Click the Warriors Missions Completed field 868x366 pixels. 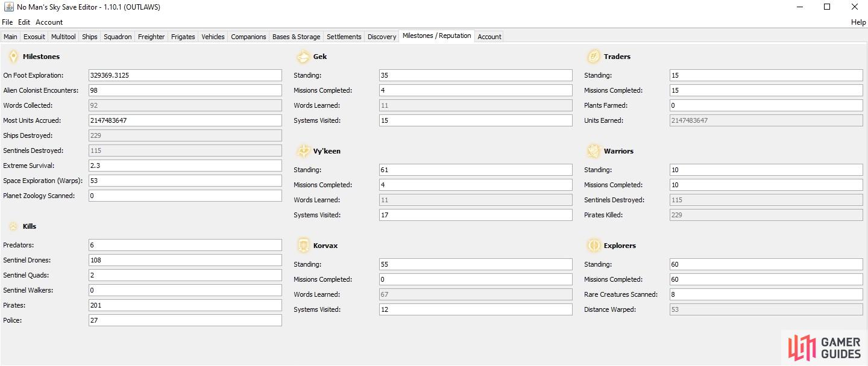(766, 185)
